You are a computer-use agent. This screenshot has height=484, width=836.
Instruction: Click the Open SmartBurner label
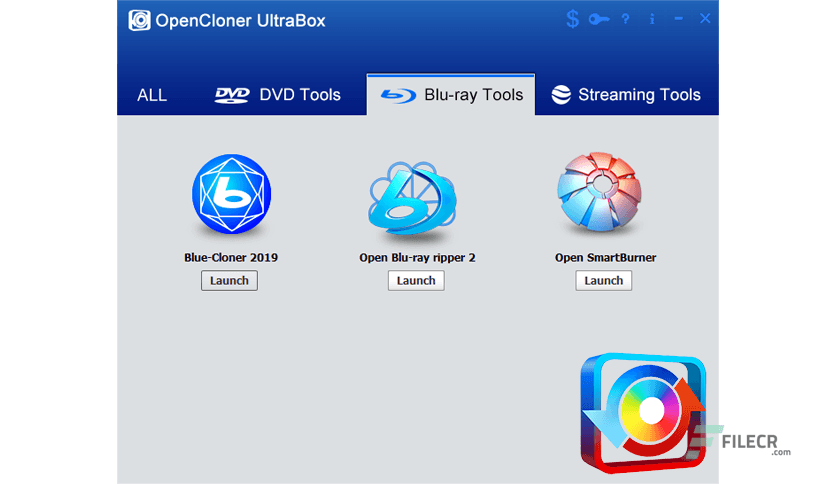[x=605, y=257]
